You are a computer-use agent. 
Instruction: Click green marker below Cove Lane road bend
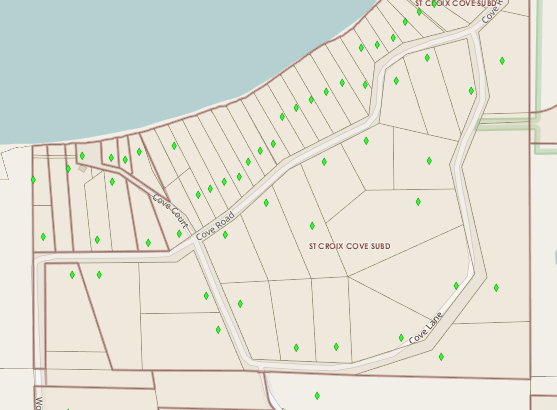[441, 357]
